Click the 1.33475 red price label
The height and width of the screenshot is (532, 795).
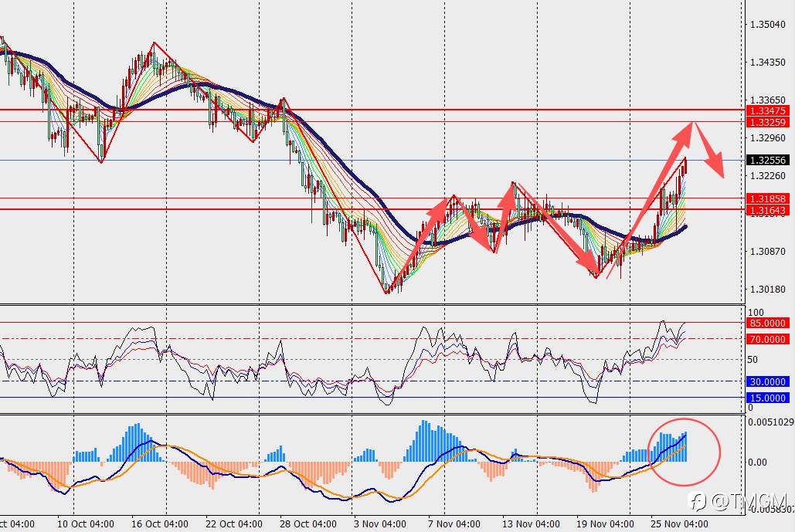768,110
